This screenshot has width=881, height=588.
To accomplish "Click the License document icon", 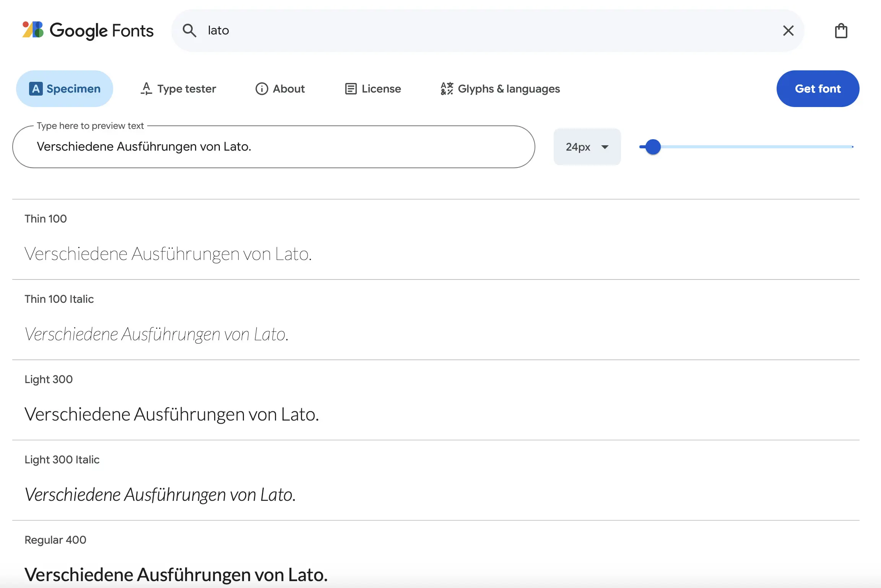I will [x=351, y=88].
